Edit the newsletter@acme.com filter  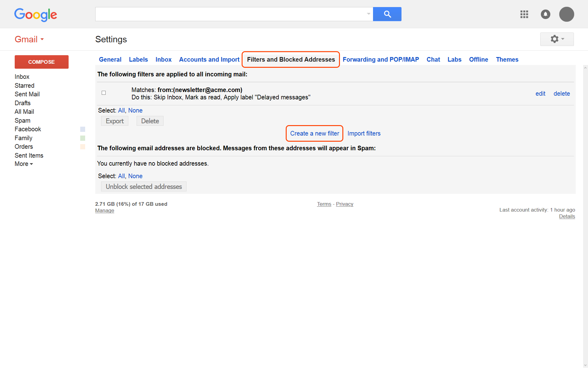click(541, 94)
